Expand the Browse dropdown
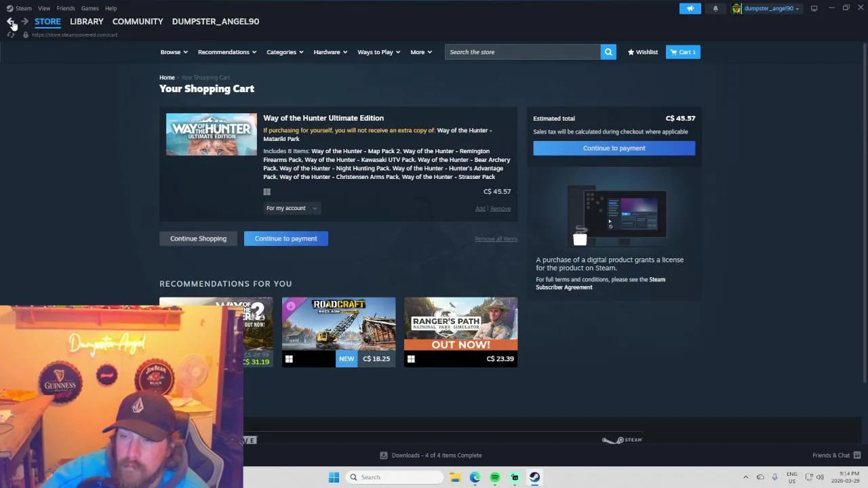 click(174, 52)
